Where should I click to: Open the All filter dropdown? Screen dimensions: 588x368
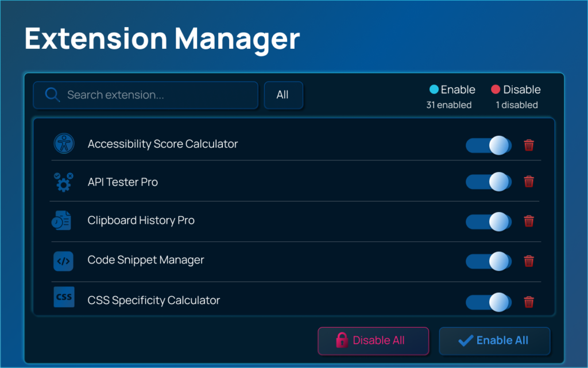coord(283,95)
